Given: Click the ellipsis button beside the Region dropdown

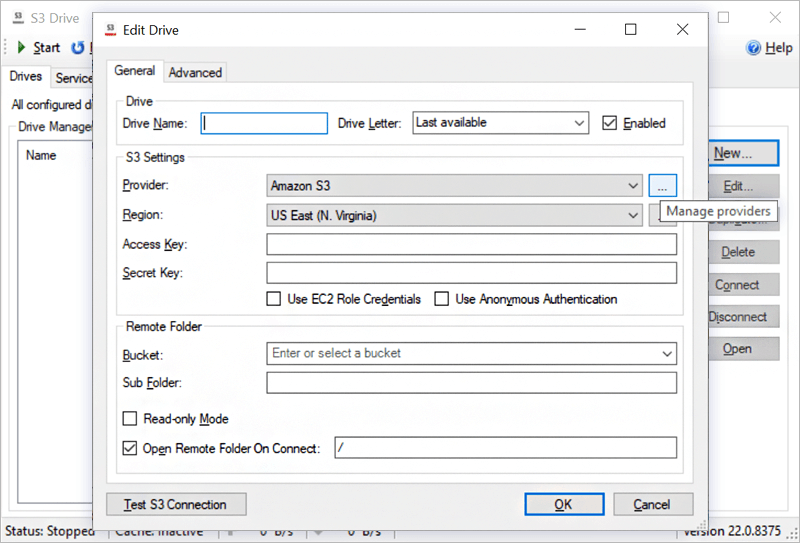Looking at the screenshot, I should point(654,215).
